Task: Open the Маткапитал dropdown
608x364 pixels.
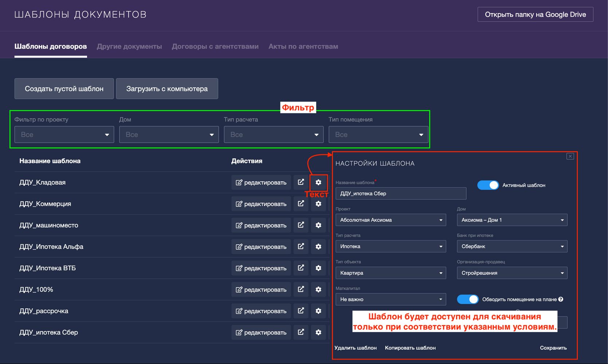Action: click(x=391, y=299)
